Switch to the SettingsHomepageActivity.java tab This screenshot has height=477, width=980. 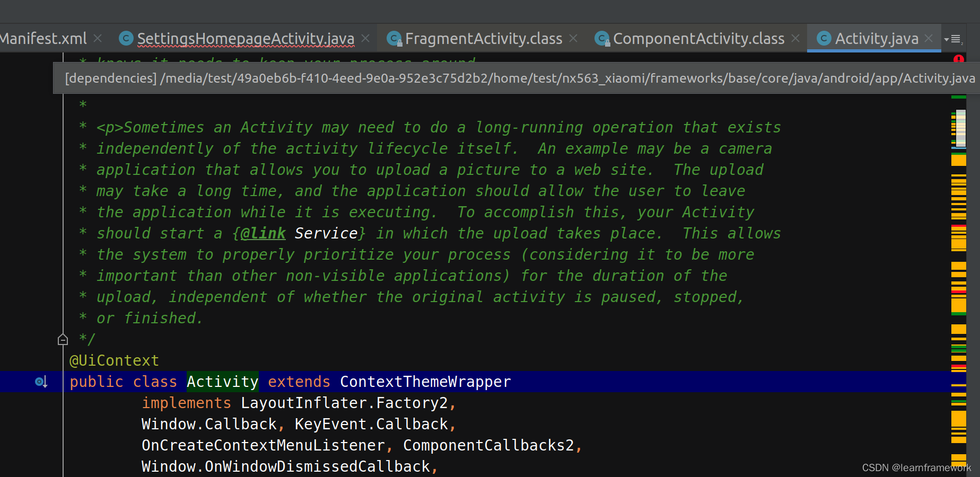click(x=246, y=39)
